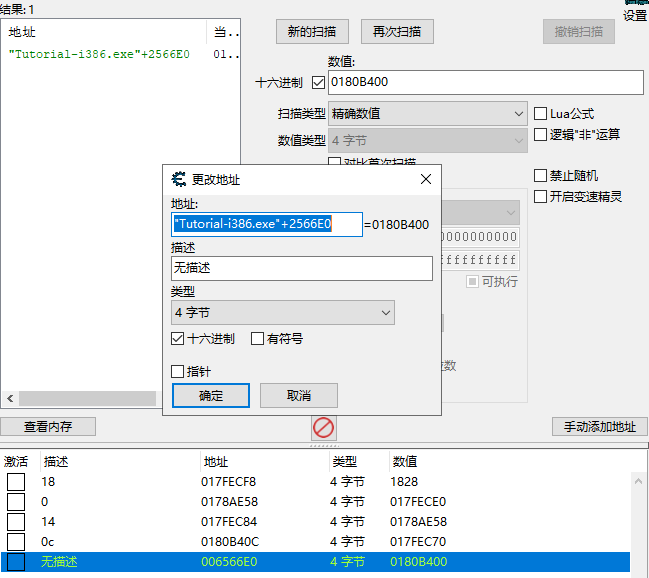Toggle the 十六进制 checkbox next to the value field
This screenshot has width=649, height=578.
(318, 82)
